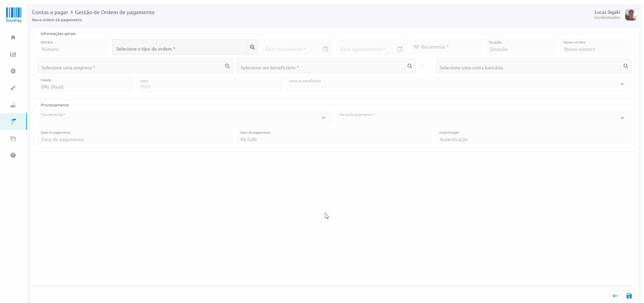The height and width of the screenshot is (303, 644).
Task: Focus the Valor 0,00 field
Action: (x=210, y=85)
